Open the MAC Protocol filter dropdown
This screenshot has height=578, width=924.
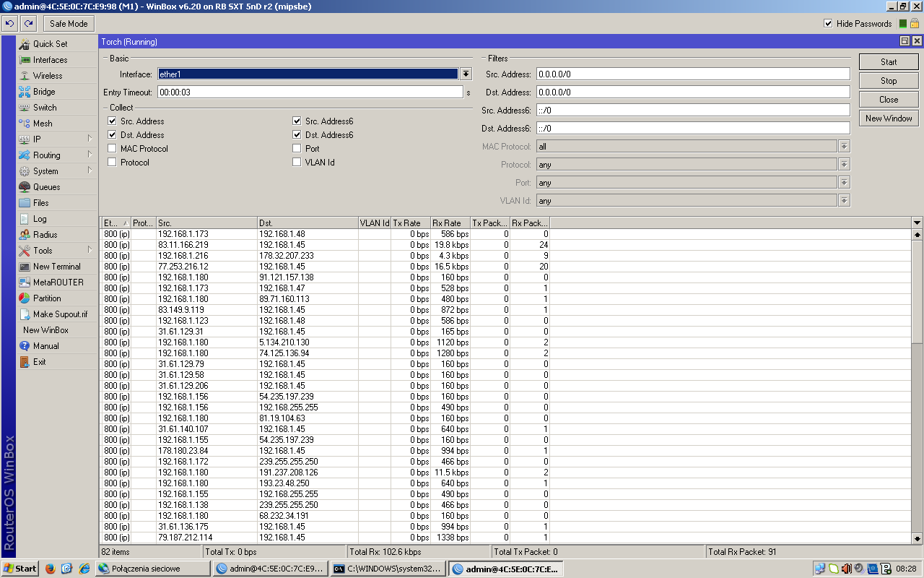[x=844, y=147]
